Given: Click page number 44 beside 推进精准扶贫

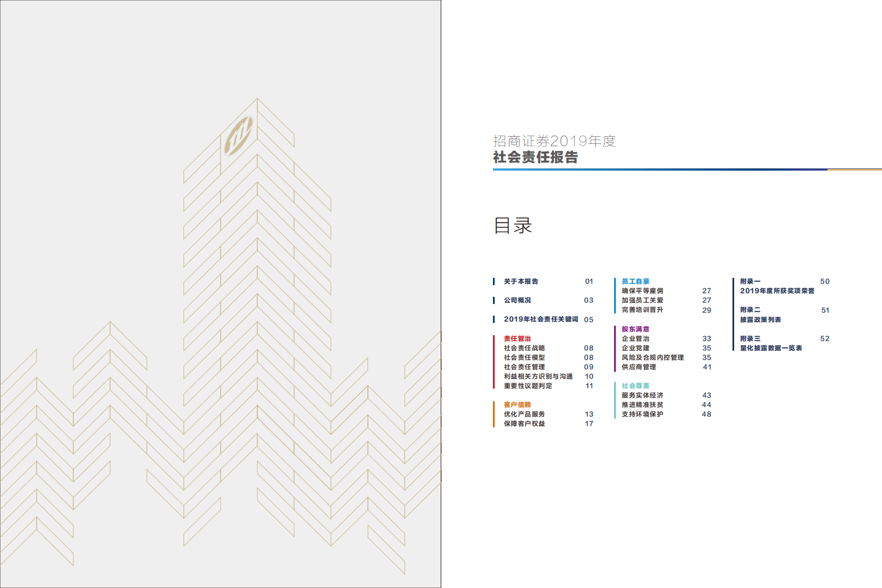Looking at the screenshot, I should [x=707, y=405].
